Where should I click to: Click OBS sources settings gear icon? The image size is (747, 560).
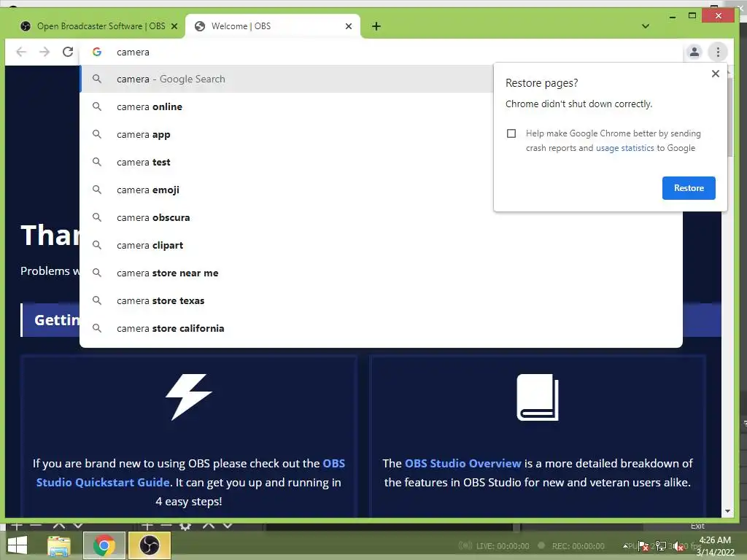(x=185, y=526)
